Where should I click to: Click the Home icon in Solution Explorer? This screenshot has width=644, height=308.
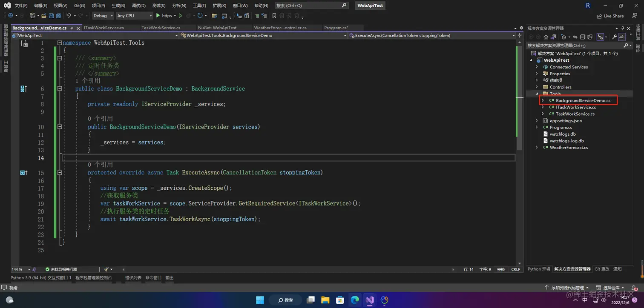point(546,37)
